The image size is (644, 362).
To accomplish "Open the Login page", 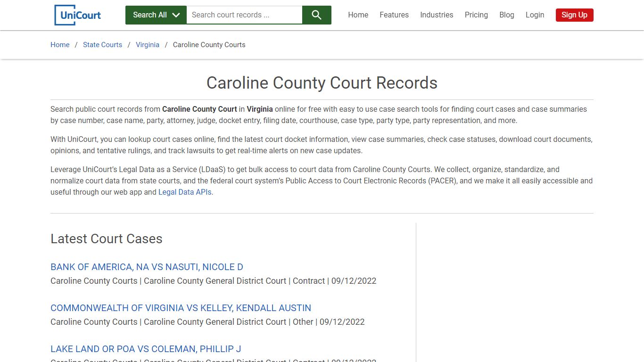I will tap(535, 15).
